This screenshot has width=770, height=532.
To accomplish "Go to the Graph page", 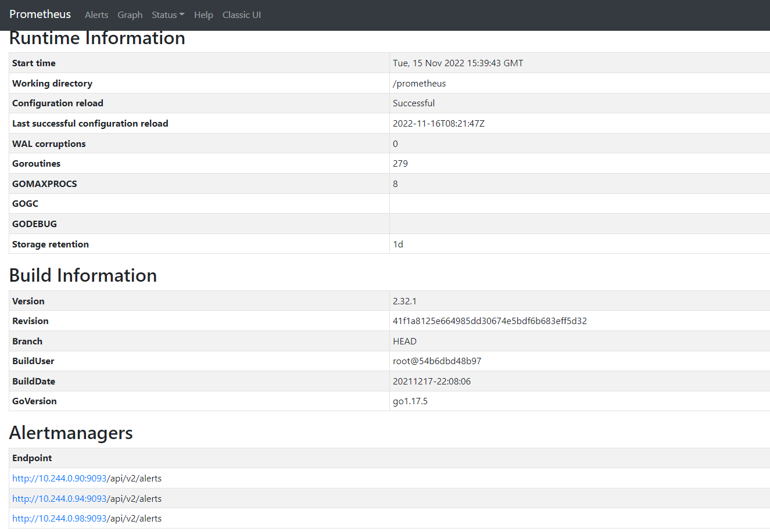I will [x=130, y=15].
